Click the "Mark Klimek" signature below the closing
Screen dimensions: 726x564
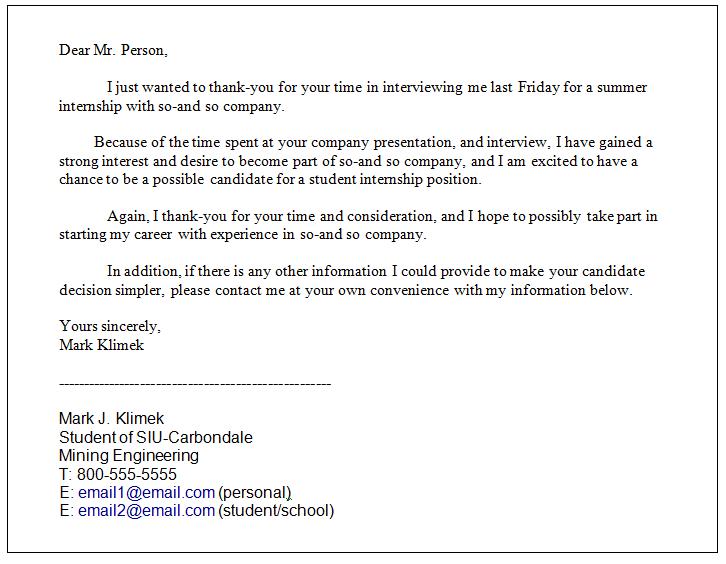(101, 345)
